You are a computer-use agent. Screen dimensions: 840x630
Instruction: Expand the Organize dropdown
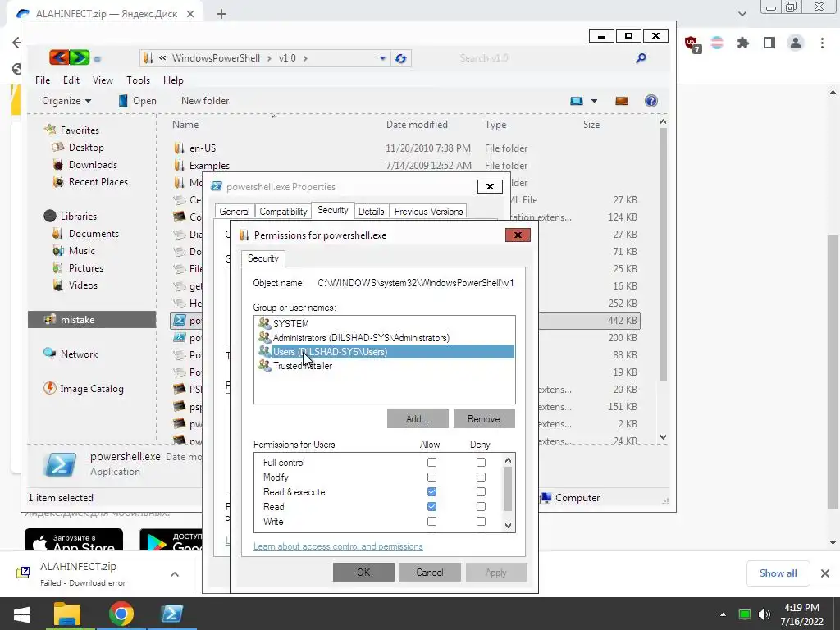(66, 101)
